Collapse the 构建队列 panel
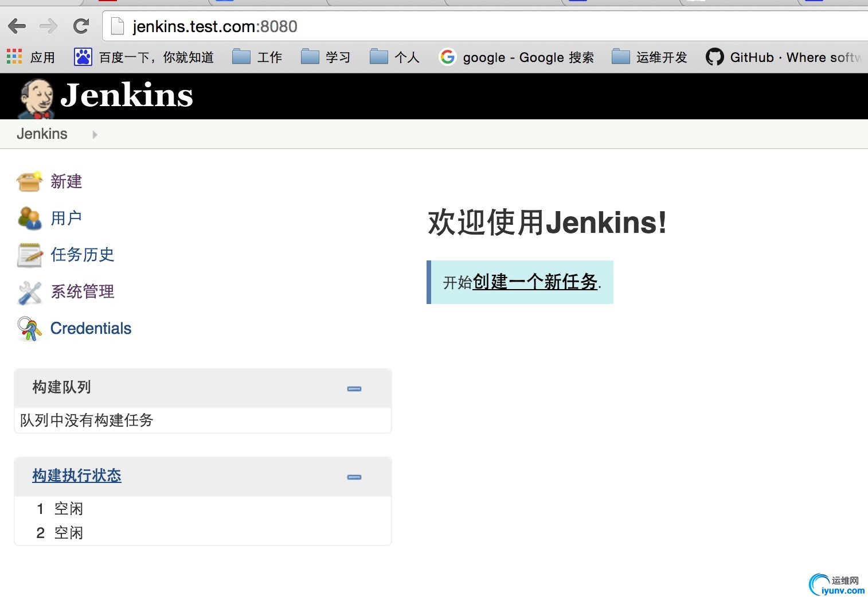 [x=354, y=389]
